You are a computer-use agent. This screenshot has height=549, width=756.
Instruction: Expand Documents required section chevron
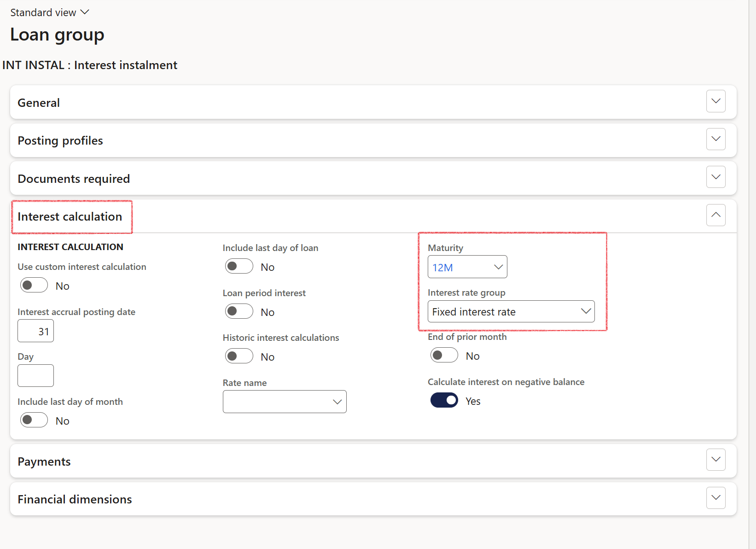point(716,177)
